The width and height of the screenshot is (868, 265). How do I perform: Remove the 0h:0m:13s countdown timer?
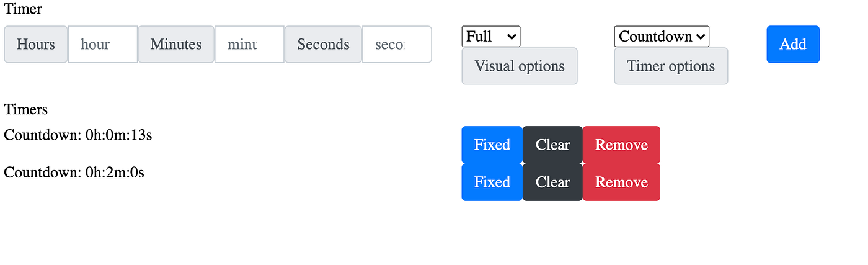tap(621, 145)
